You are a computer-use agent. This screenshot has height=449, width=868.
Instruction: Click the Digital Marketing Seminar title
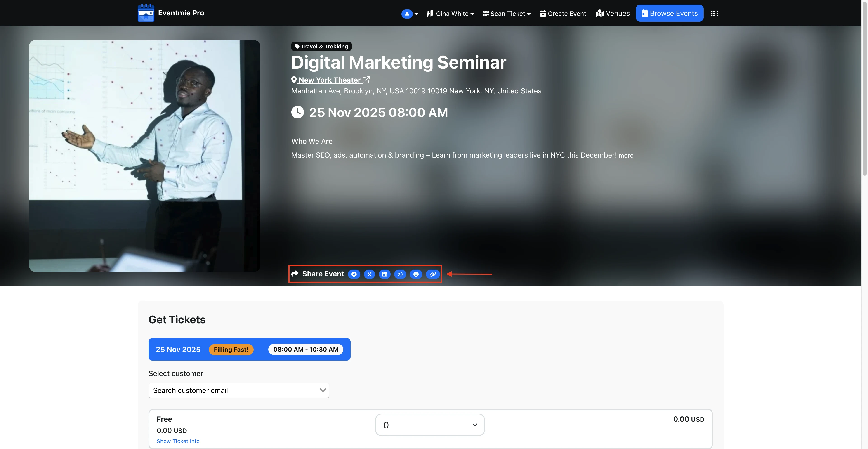[399, 62]
